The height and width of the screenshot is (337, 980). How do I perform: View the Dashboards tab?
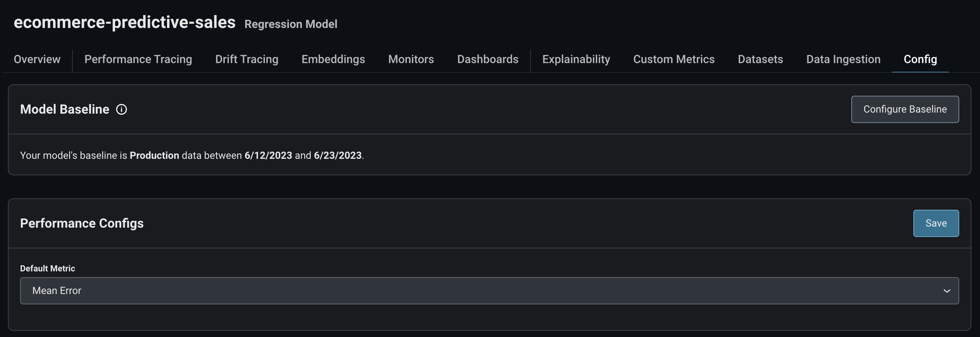point(487,60)
